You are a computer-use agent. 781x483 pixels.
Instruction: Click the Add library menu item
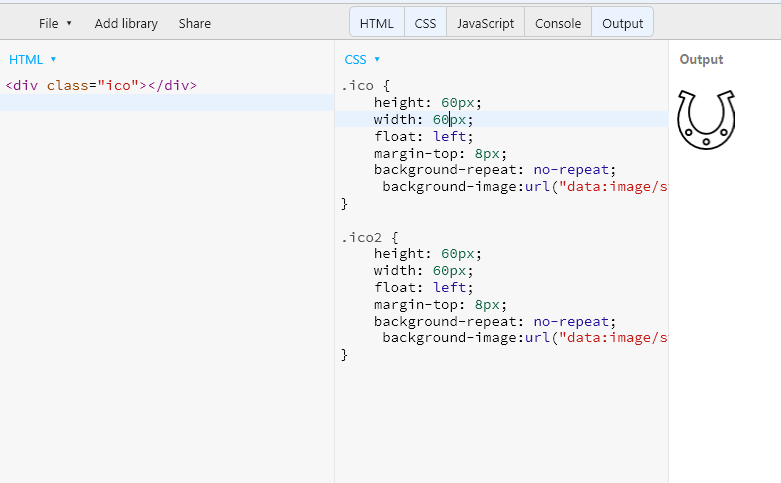coord(126,23)
